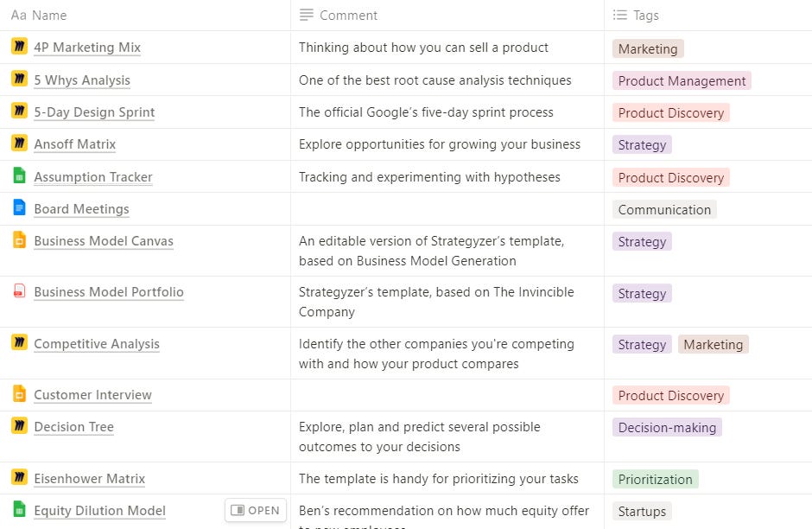The width and height of the screenshot is (812, 529).
Task: Click the OPEN button on Equity Dilution Model
Action: (256, 510)
